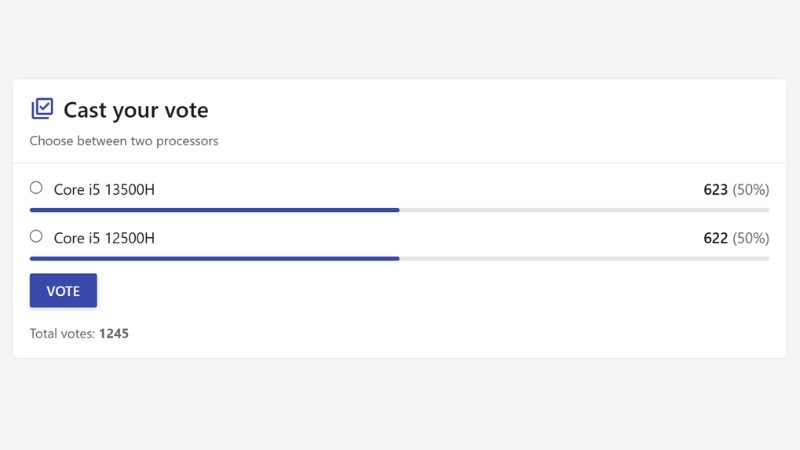
Task: Click the (50%) percentage next to 622
Action: coord(751,238)
